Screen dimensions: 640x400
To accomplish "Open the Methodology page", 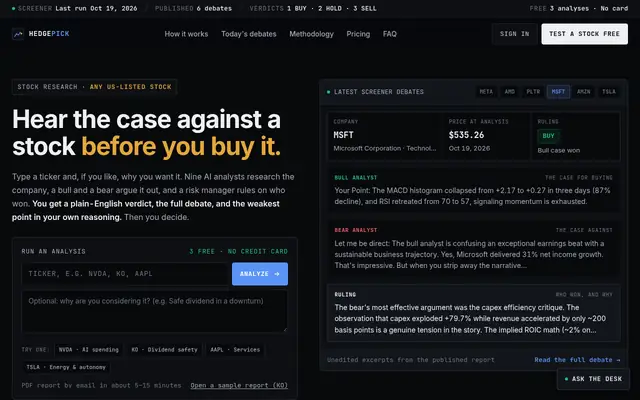I will point(311,34).
